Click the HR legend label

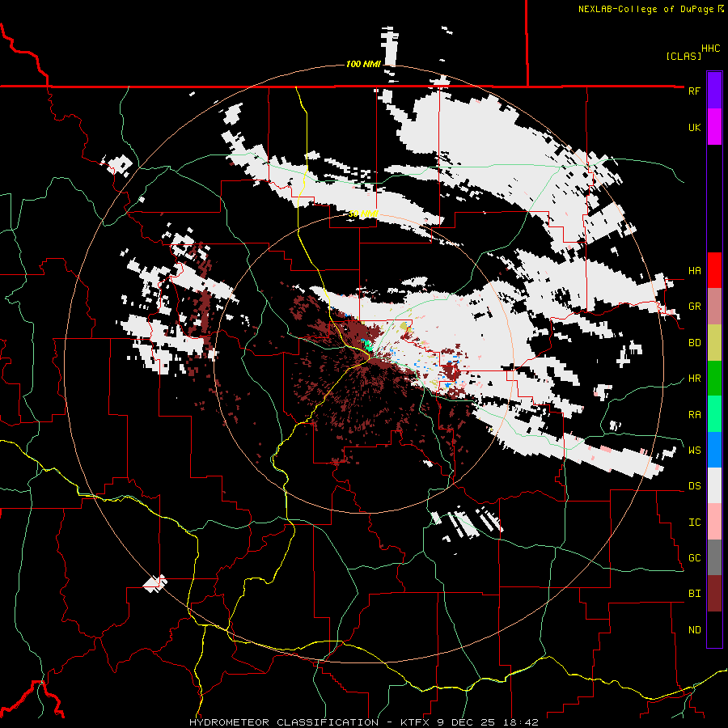coord(694,379)
